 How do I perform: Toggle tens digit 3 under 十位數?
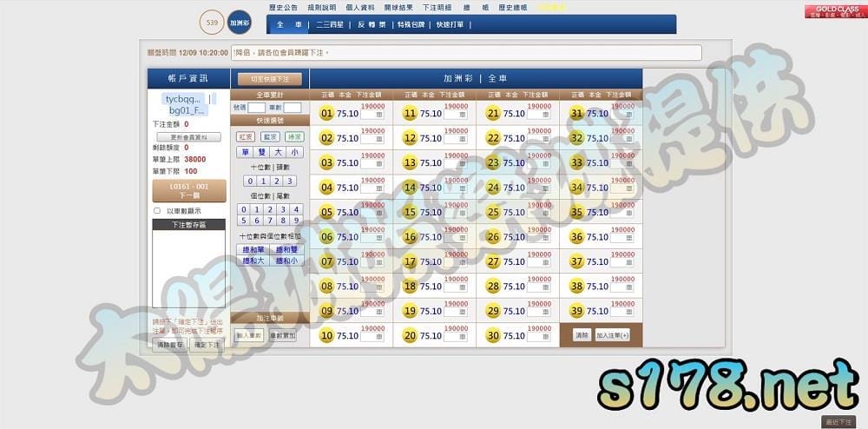point(289,181)
